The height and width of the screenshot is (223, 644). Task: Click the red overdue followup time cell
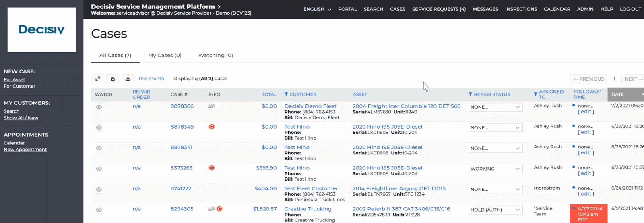click(588, 214)
